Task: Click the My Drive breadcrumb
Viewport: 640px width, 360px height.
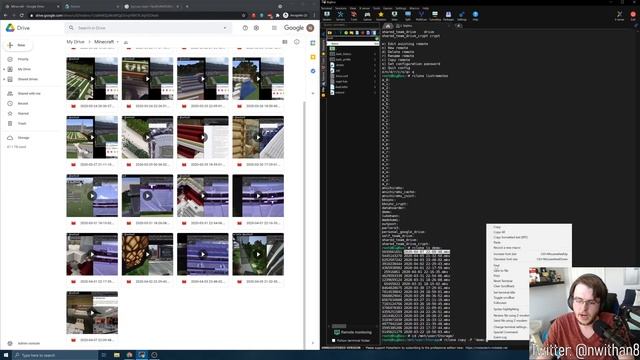Action: click(76, 42)
